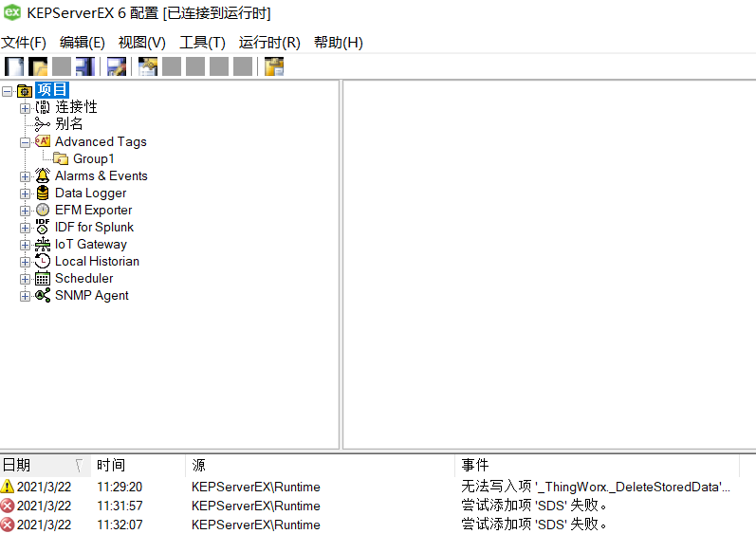Click the EFM Exporter gauge icon
The width and height of the screenshot is (756, 534).
pyautogui.click(x=43, y=210)
